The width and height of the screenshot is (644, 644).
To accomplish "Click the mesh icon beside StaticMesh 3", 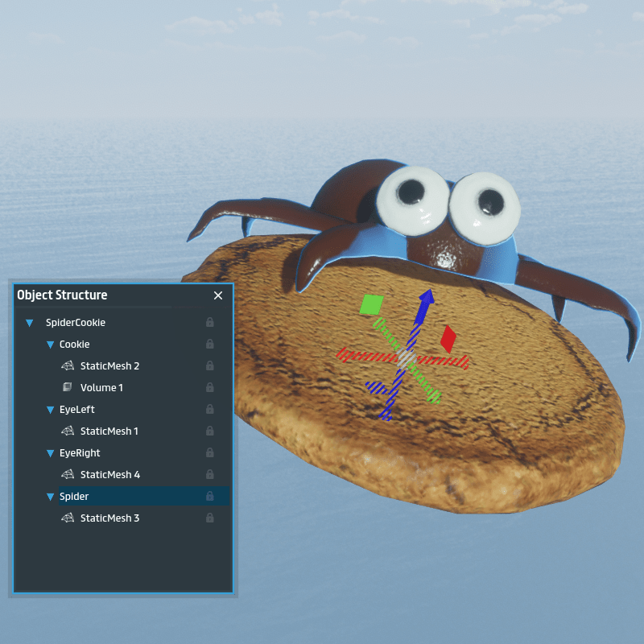I will 68,518.
